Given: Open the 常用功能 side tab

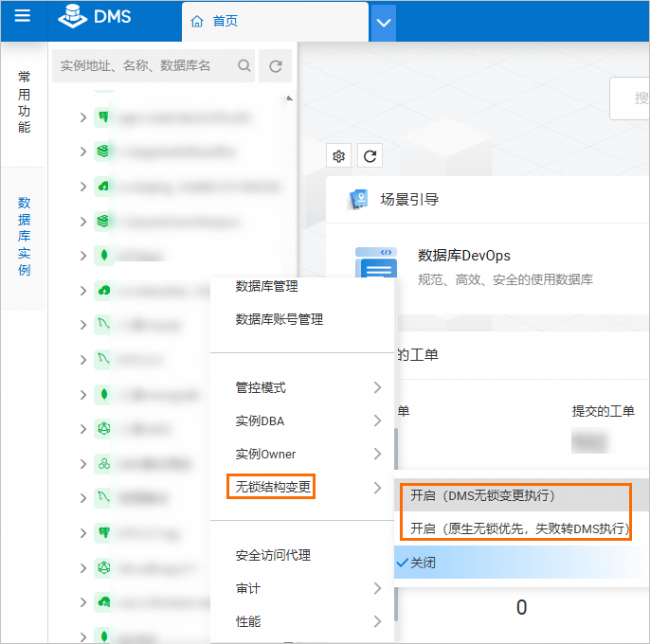Looking at the screenshot, I should pyautogui.click(x=24, y=102).
